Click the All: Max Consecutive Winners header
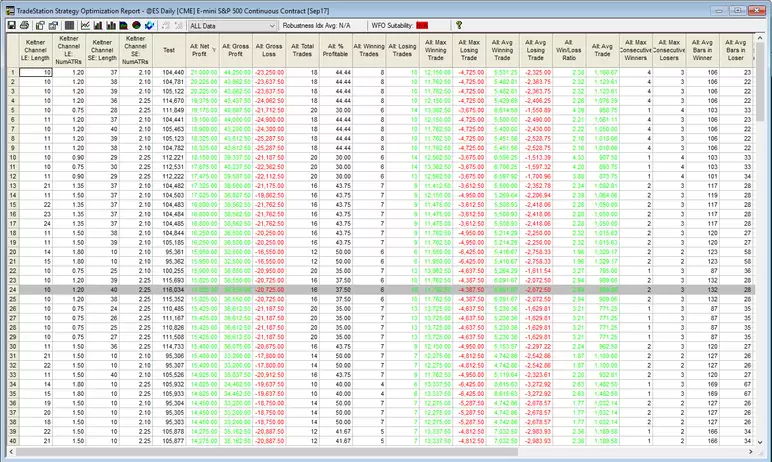 (636, 50)
